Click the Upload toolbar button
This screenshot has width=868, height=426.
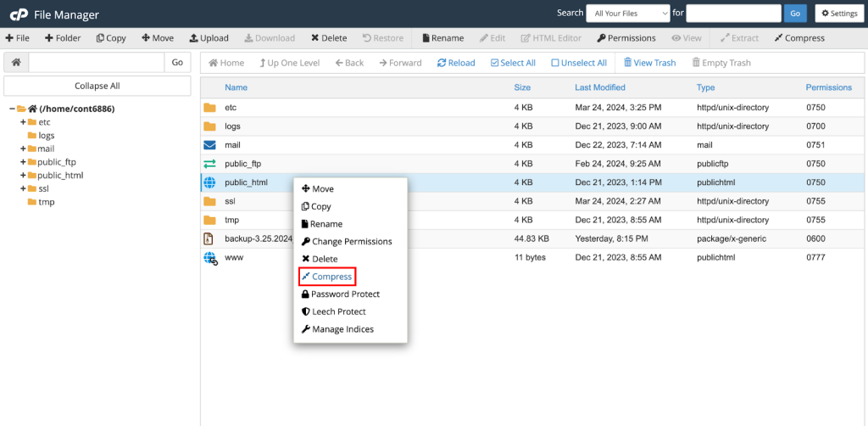click(x=209, y=38)
